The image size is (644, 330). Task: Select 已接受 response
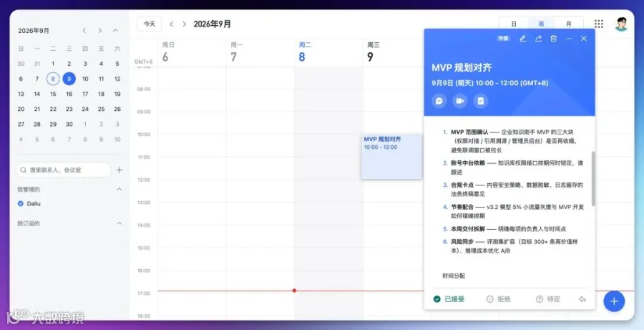(x=449, y=299)
